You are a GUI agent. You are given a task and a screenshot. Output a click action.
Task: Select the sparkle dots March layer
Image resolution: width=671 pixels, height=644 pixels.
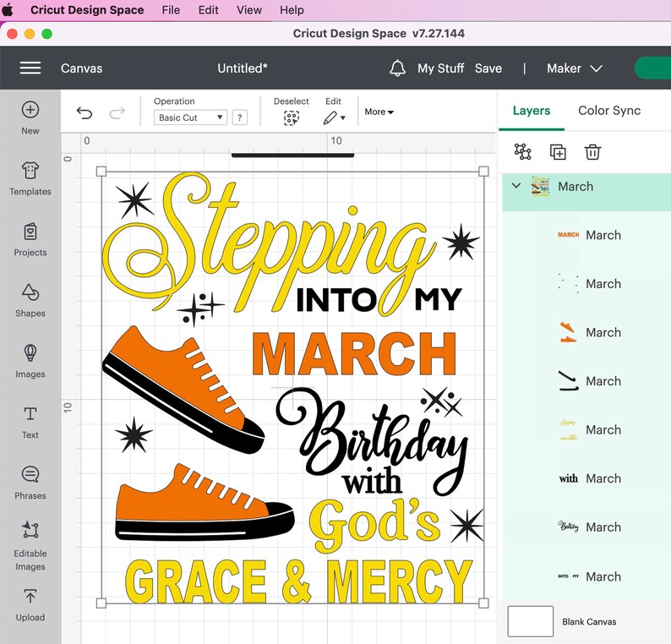[586, 284]
